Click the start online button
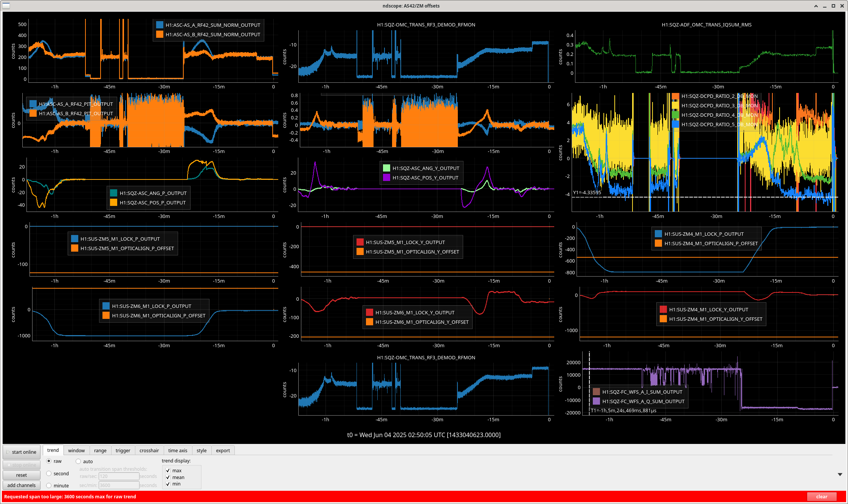 (22, 452)
